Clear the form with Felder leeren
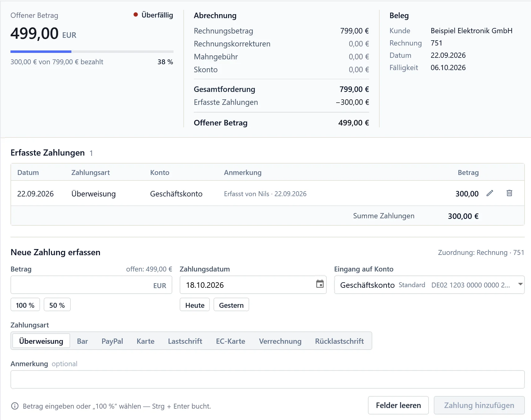Screen dimensions: 531x420 398,405
